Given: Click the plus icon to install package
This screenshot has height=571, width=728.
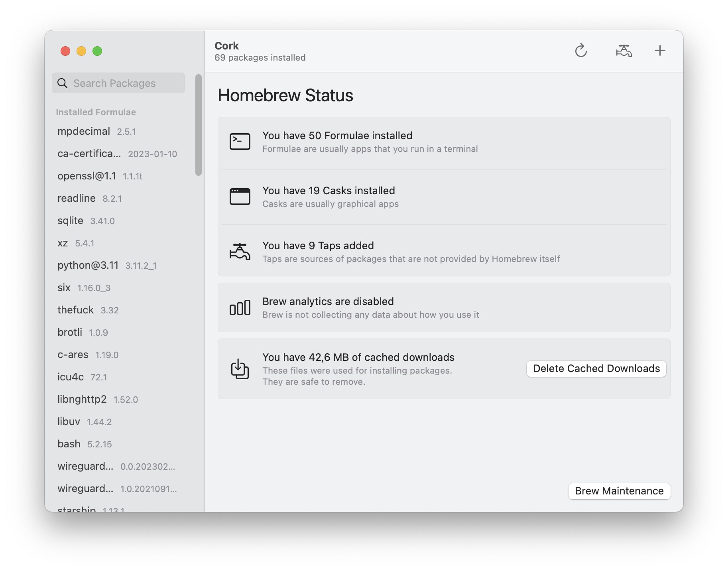Looking at the screenshot, I should (660, 51).
